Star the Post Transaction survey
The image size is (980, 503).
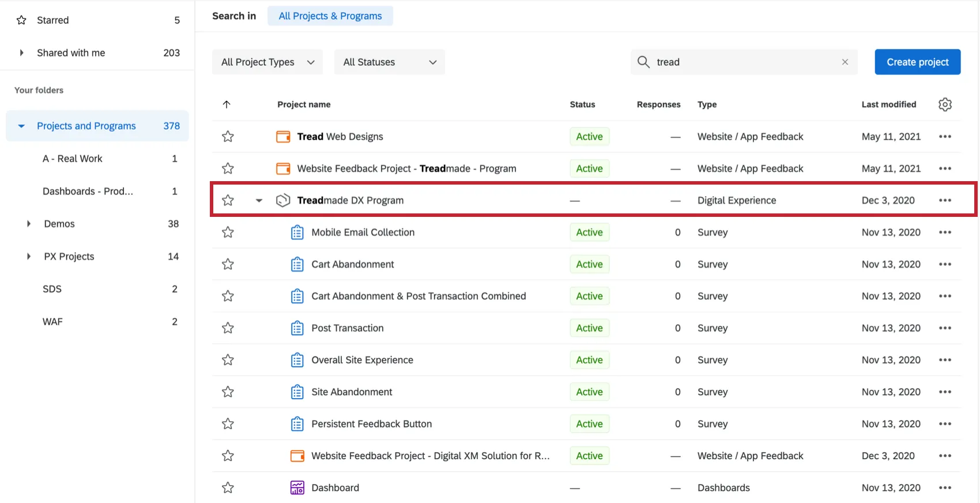pyautogui.click(x=228, y=328)
